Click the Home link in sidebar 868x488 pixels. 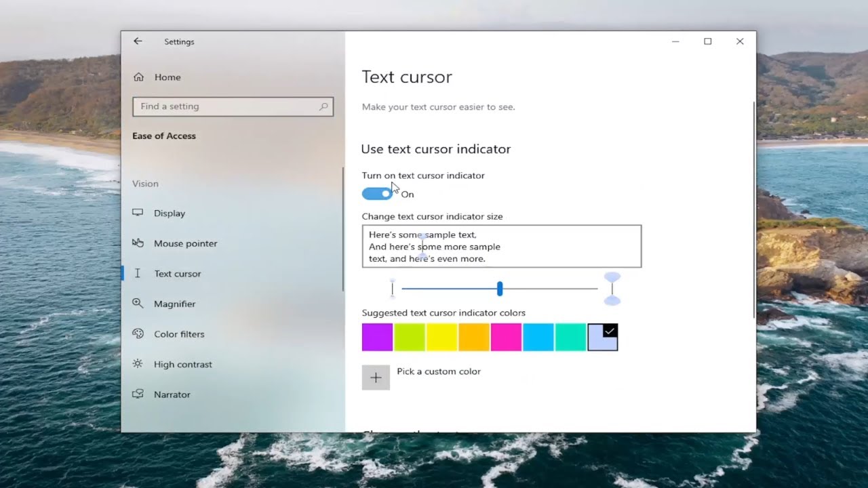[x=167, y=77]
